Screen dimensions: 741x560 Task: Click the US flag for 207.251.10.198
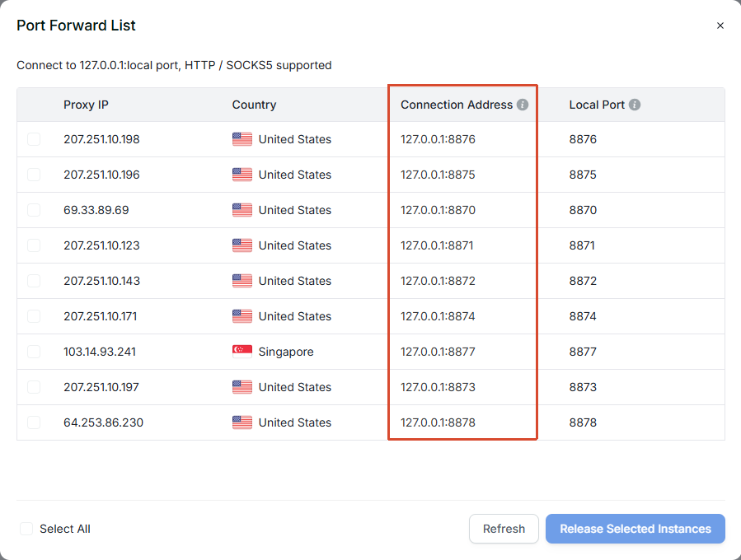[x=242, y=139]
